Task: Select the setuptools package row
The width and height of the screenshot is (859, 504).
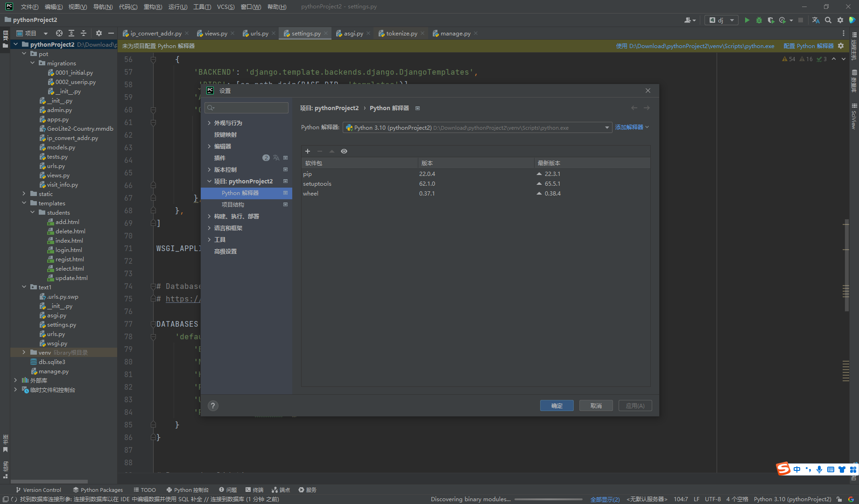Action: pos(476,183)
